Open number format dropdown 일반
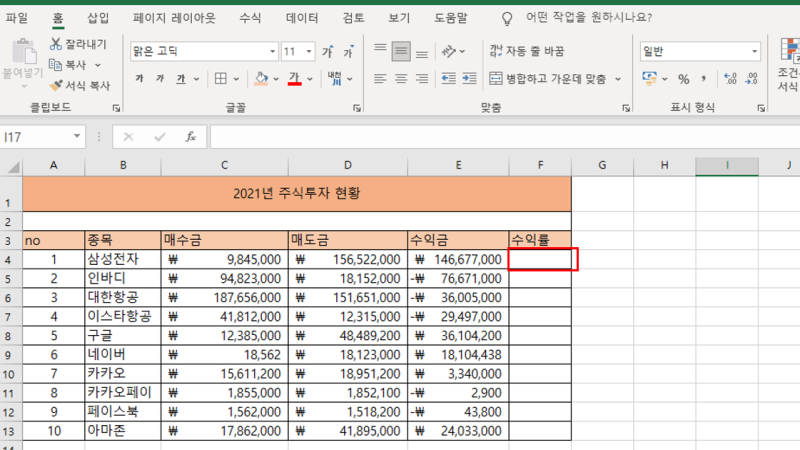Screen dimensions: 800x450 pyautogui.click(x=754, y=52)
